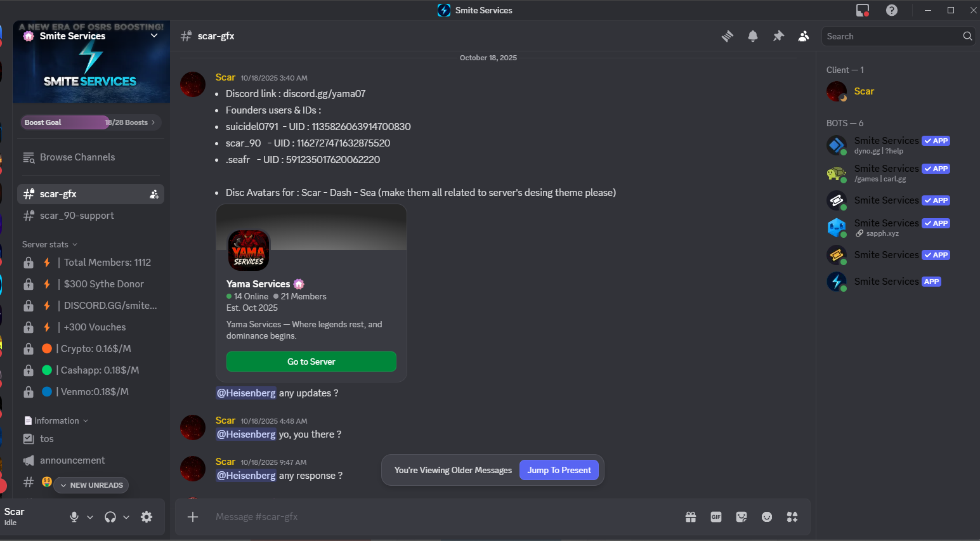
Task: Click @Heisenberg mention before 'any updates ?'
Action: click(246, 393)
